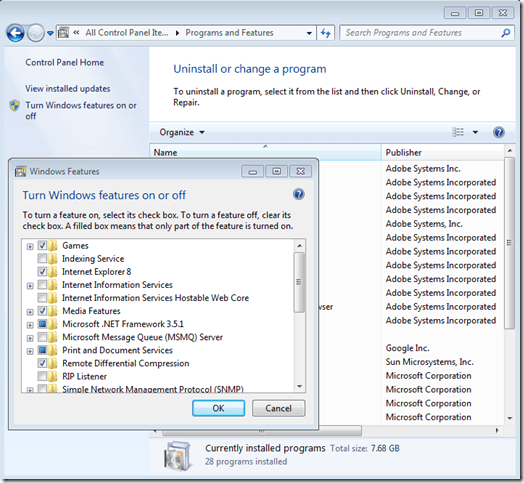Select the Remote Differential Compression label
The height and width of the screenshot is (483, 524).
click(x=126, y=363)
